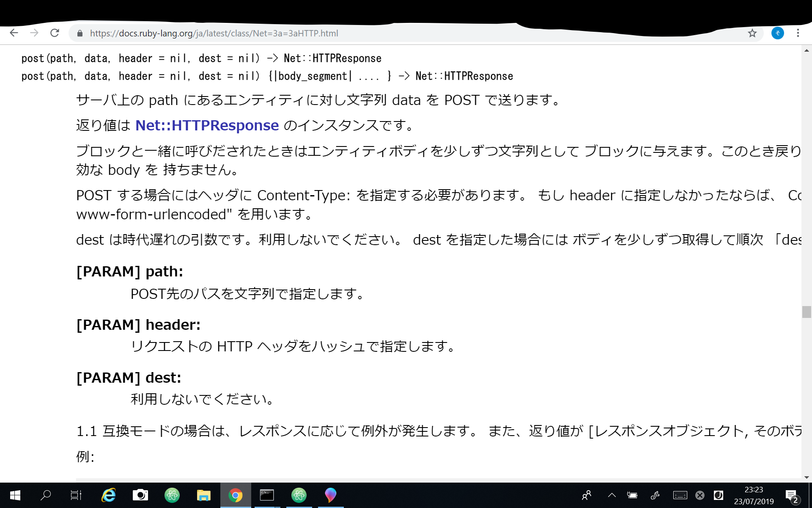Open Task View from the taskbar
The width and height of the screenshot is (812, 508).
point(75,495)
